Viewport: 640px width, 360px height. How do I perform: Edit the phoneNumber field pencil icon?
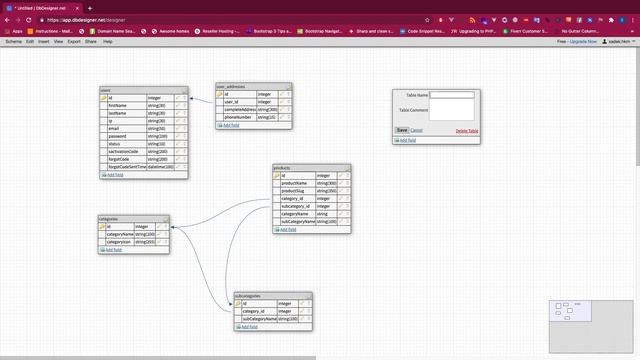[x=282, y=117]
